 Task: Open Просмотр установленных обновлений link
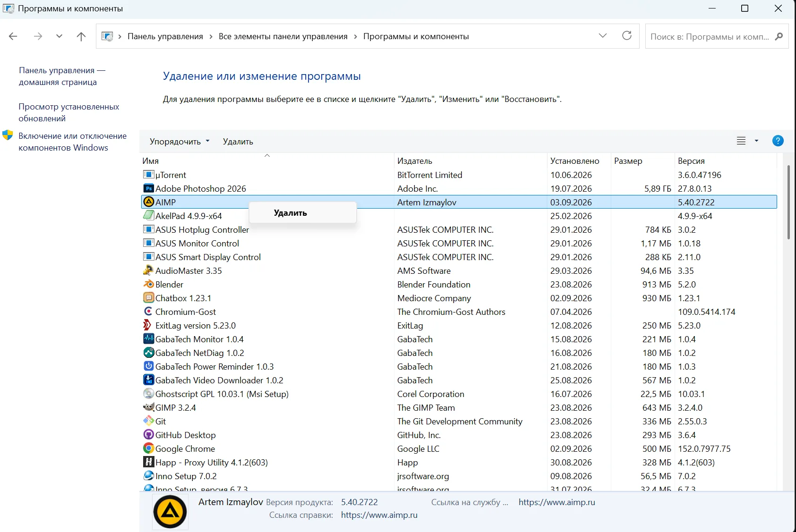click(69, 112)
